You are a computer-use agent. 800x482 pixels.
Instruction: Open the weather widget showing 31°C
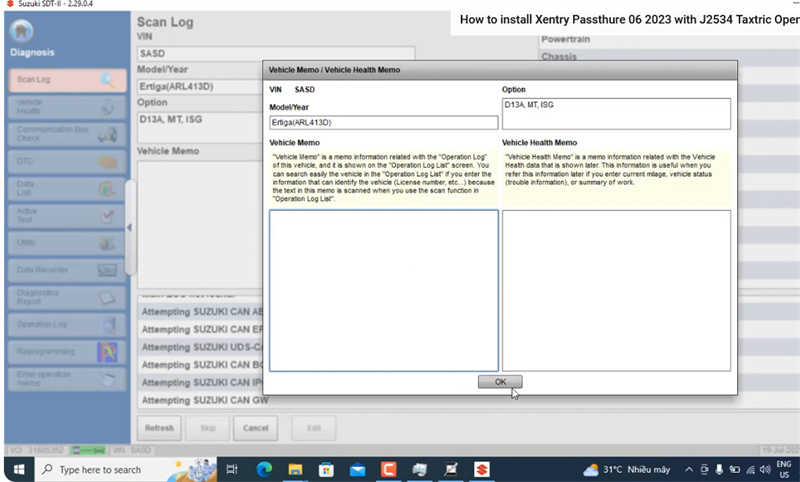click(x=627, y=469)
